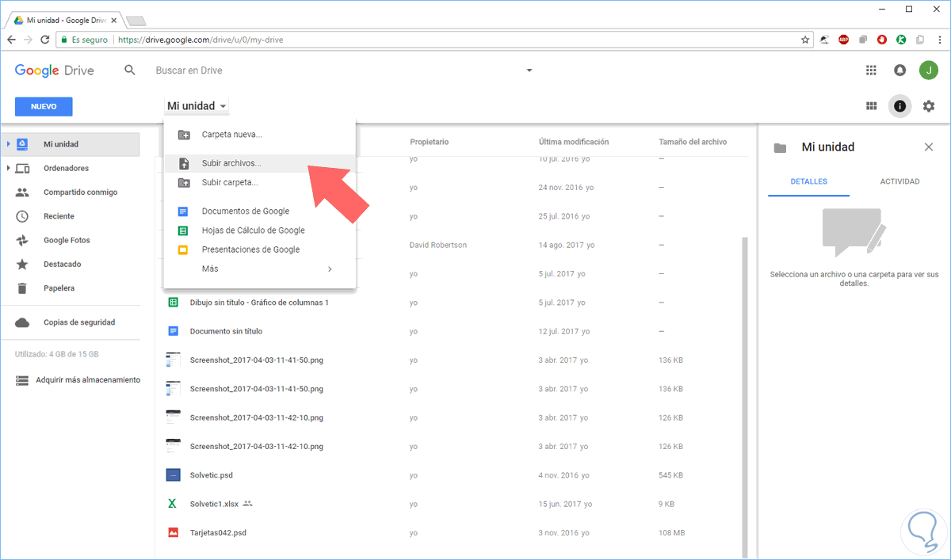Screen dimensions: 951x560
Task: Select Carpeta nueva in the menu
Action: [x=260, y=135]
